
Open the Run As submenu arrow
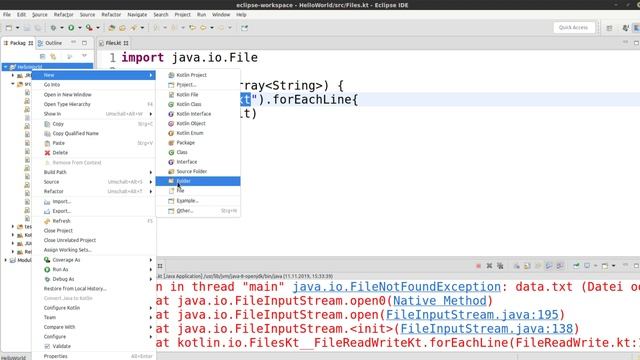[151, 269]
